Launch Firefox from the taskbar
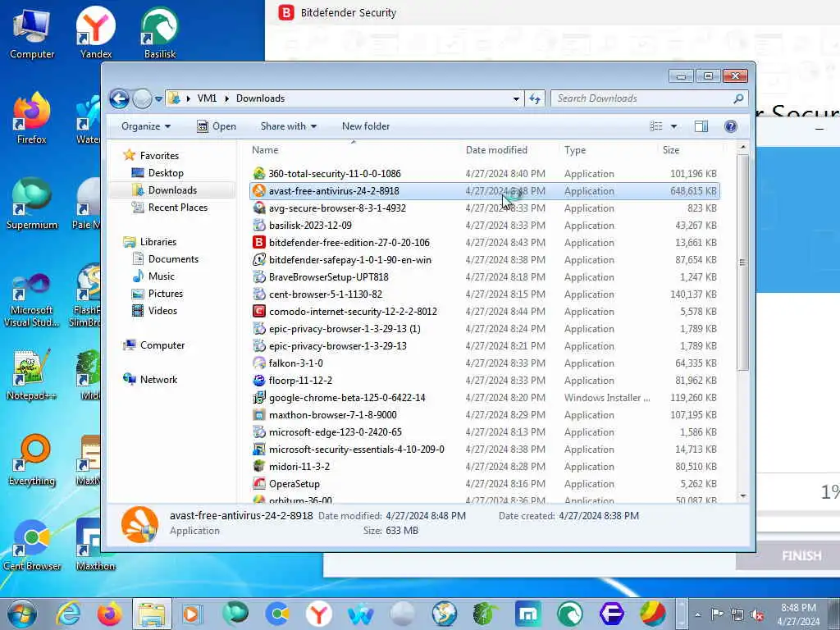Screen dimensions: 840x630 [x=110, y=614]
